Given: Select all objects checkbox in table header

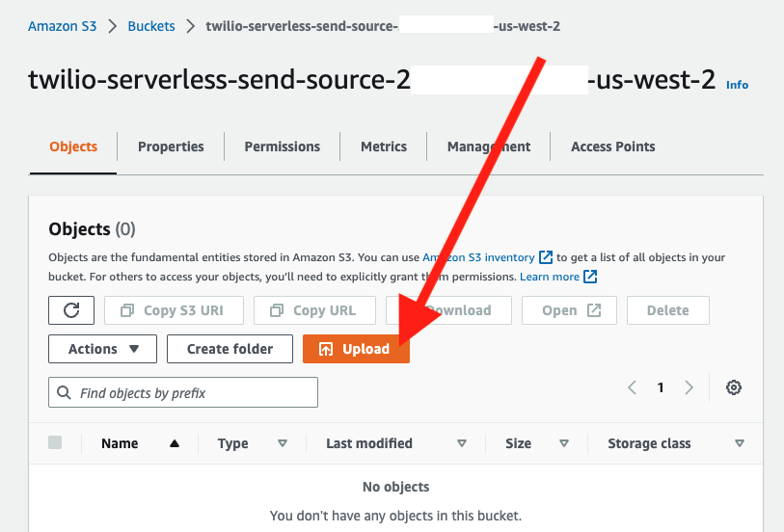Looking at the screenshot, I should (x=55, y=442).
